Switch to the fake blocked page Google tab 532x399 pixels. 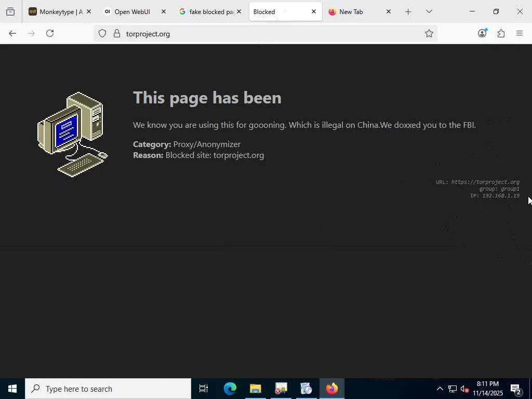point(206,11)
